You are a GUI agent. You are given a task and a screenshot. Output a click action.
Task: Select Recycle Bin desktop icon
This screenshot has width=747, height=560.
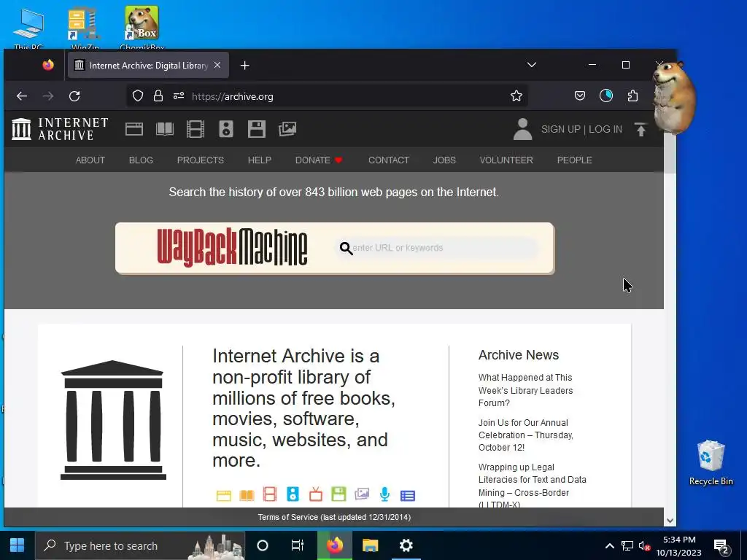coord(711,462)
